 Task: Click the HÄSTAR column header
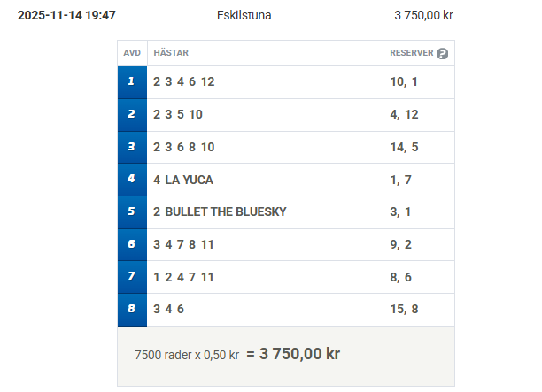pyautogui.click(x=171, y=53)
